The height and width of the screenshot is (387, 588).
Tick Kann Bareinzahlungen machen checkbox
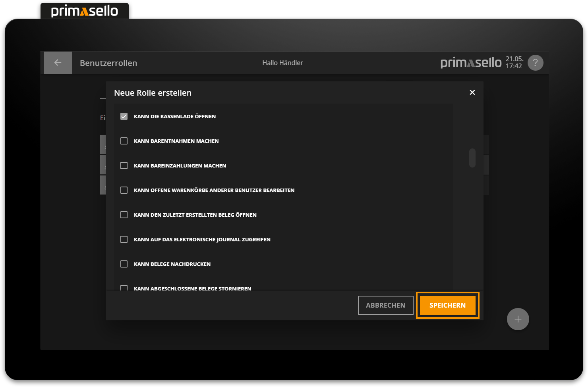pyautogui.click(x=124, y=166)
